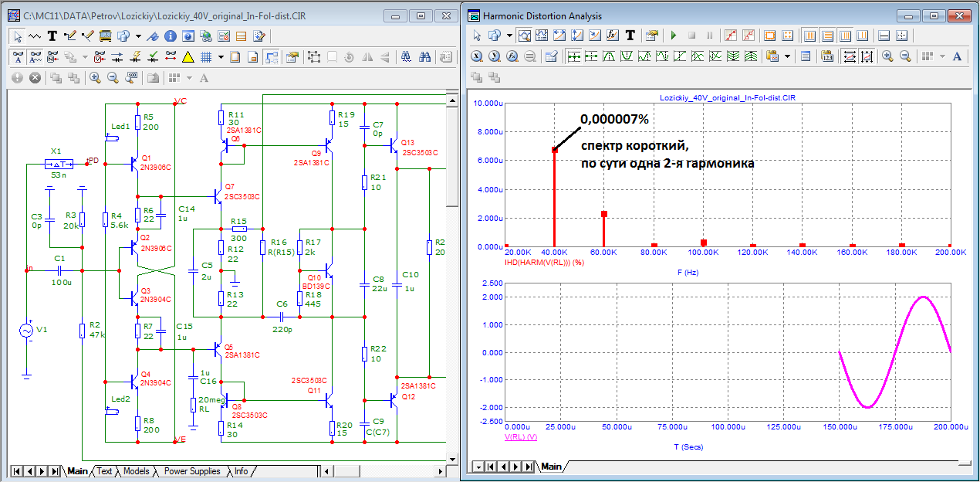
Task: Switch to the Models tab
Action: 136,471
